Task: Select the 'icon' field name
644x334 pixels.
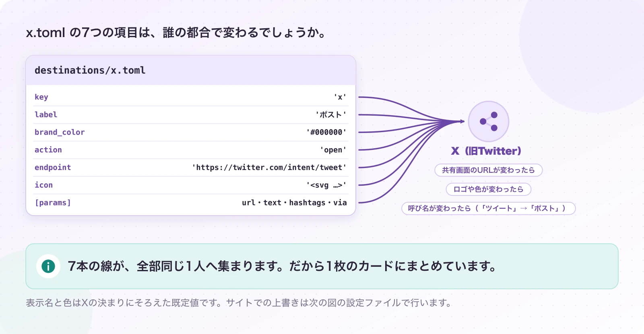Action: [x=43, y=185]
